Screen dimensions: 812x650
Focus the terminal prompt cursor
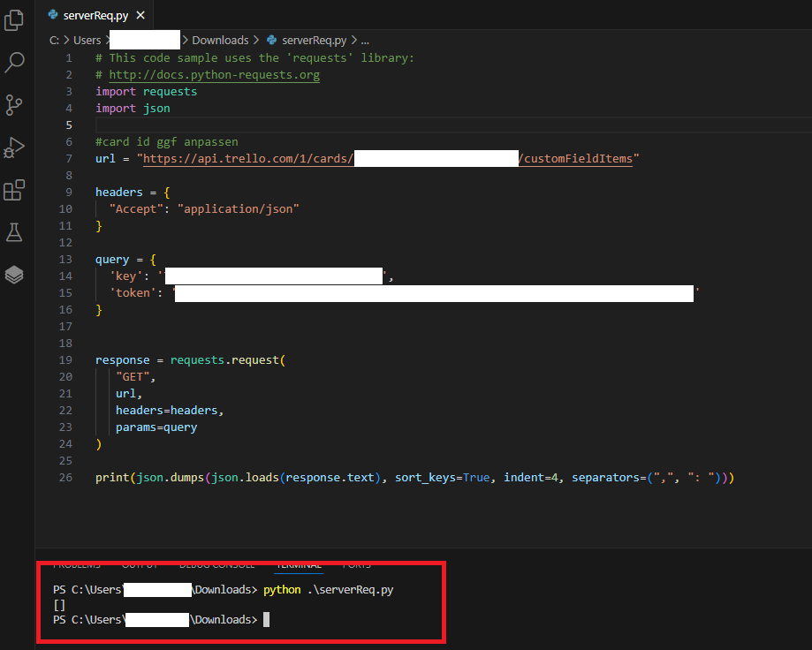coord(266,619)
